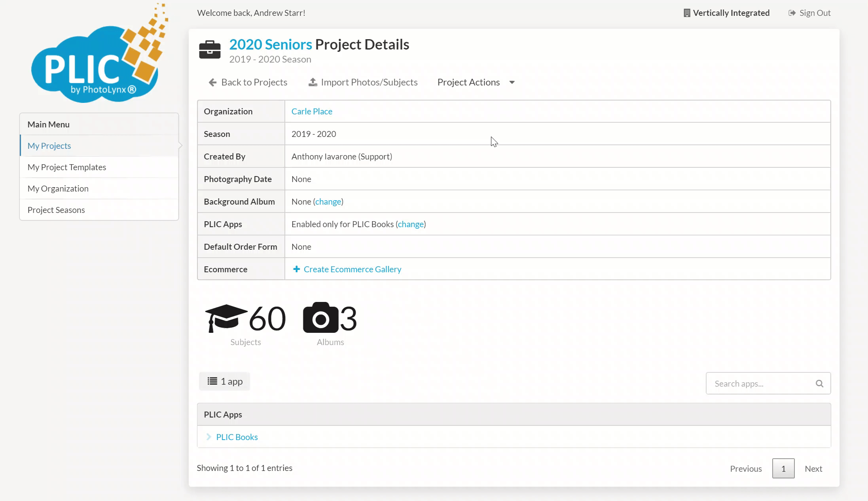Viewport: 868px width, 501px height.
Task: Click the plus icon for Ecommerce Gallery
Action: coord(296,269)
